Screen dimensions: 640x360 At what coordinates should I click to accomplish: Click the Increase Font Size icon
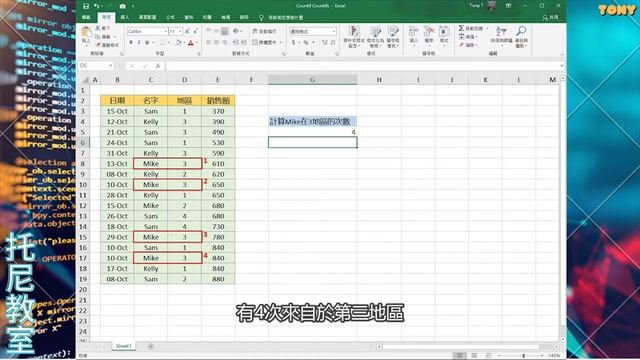point(187,31)
